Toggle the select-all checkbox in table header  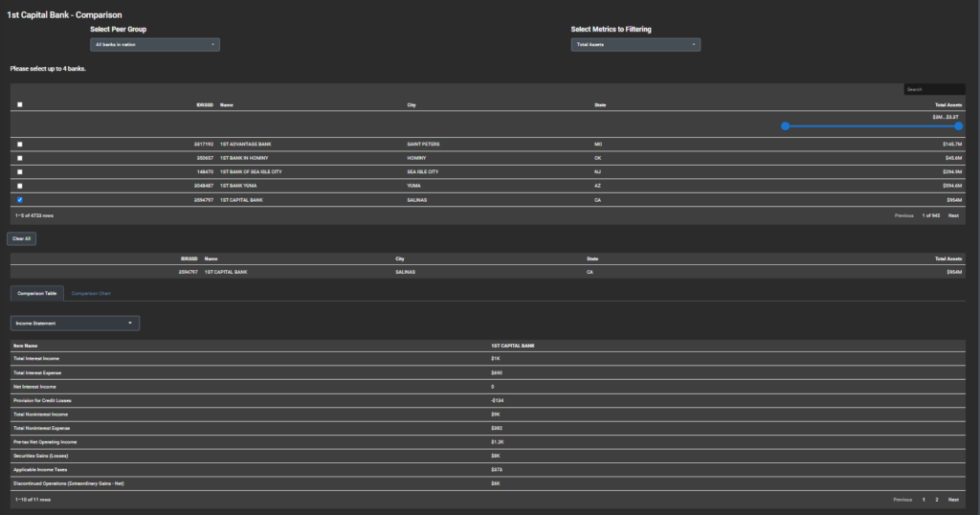20,104
